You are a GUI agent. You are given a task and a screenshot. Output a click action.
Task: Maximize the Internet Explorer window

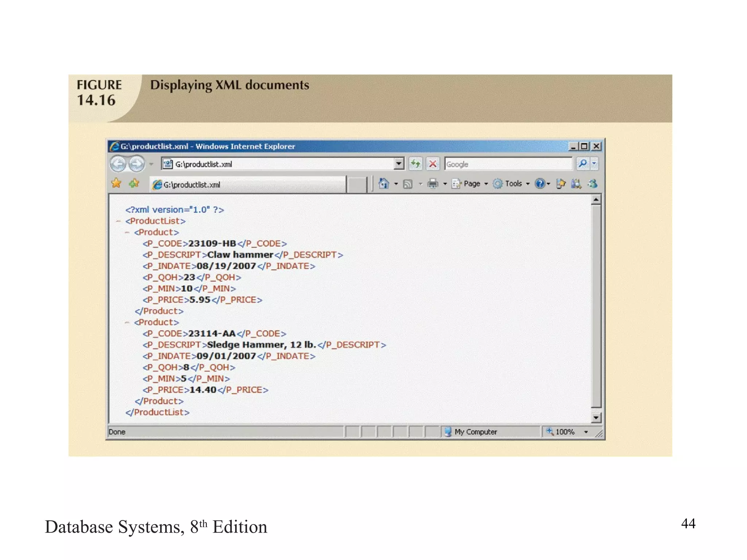pos(584,146)
